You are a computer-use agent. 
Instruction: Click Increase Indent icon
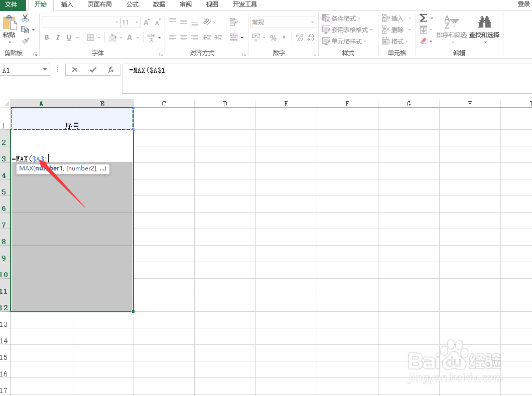(218, 38)
